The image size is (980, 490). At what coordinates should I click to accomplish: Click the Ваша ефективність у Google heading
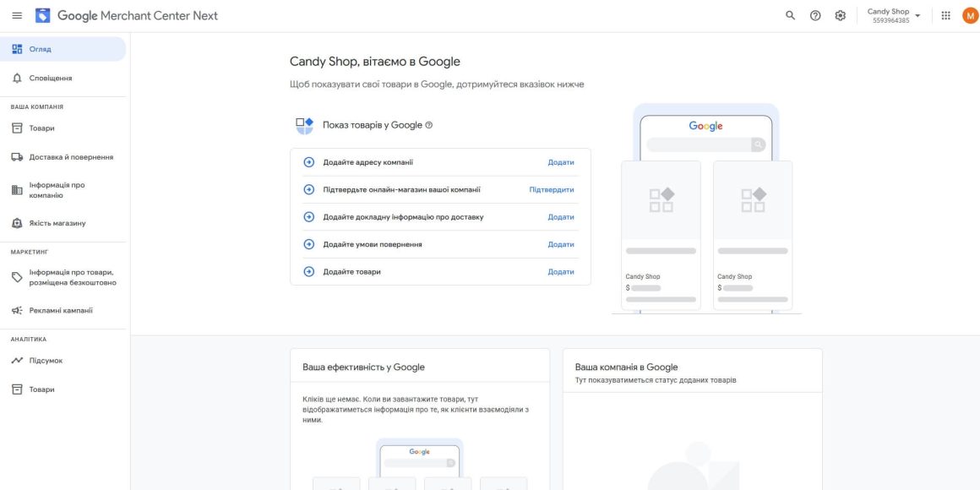point(364,367)
